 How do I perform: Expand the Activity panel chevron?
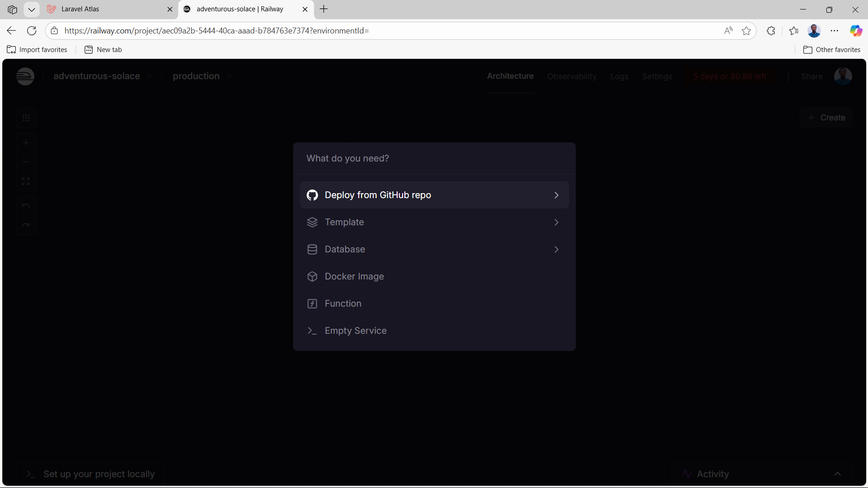pyautogui.click(x=837, y=474)
